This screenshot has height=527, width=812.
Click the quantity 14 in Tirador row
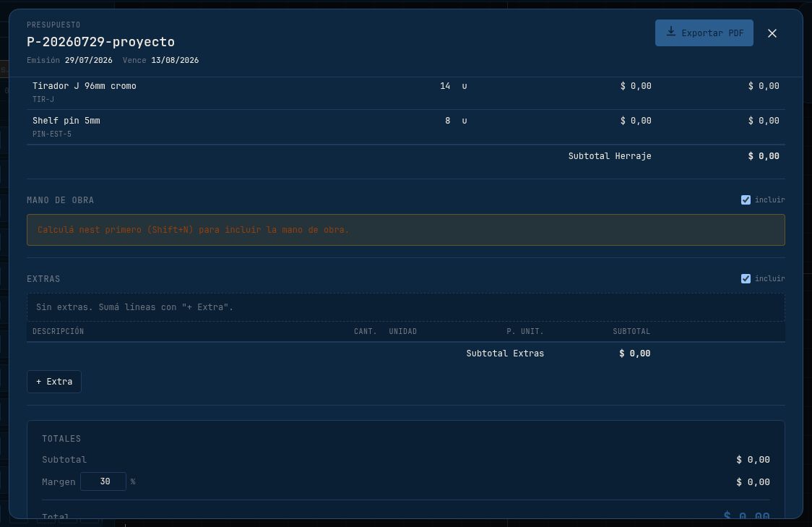[445, 86]
